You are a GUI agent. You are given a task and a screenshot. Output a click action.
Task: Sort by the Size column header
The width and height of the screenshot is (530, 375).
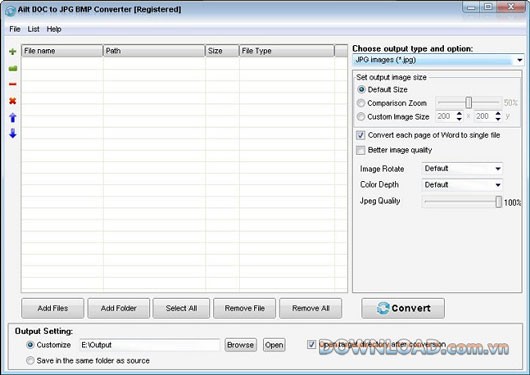(x=222, y=51)
